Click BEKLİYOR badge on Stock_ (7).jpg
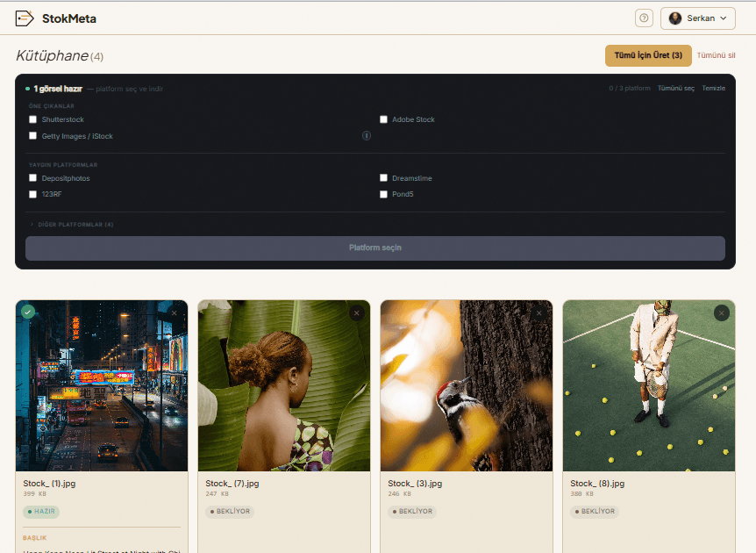The image size is (756, 553). (230, 512)
